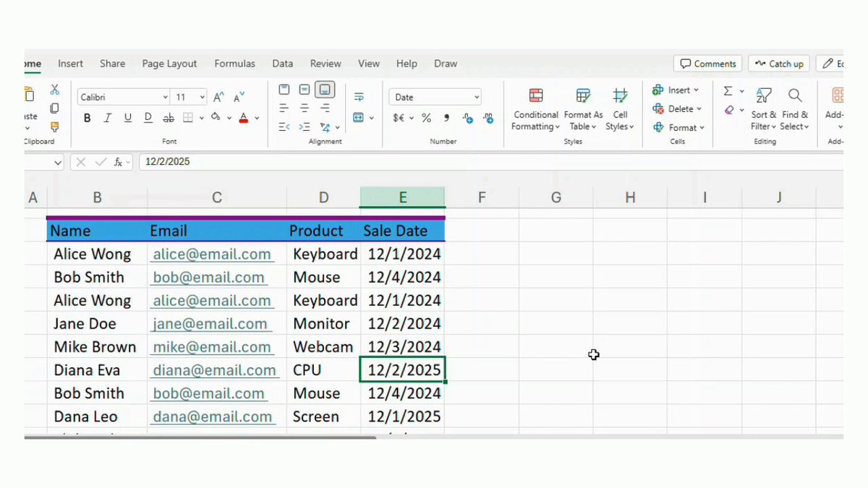Open the Name Box dropdown arrow
868x488 pixels.
click(58, 163)
